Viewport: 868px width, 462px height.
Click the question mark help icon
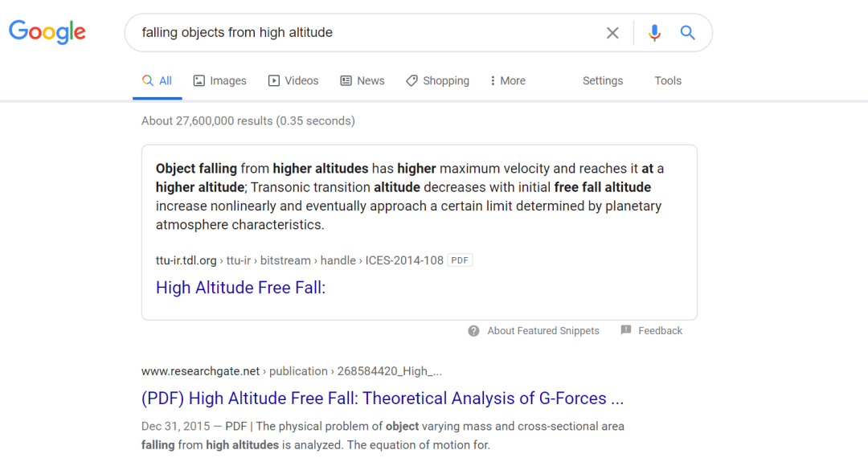click(x=474, y=331)
